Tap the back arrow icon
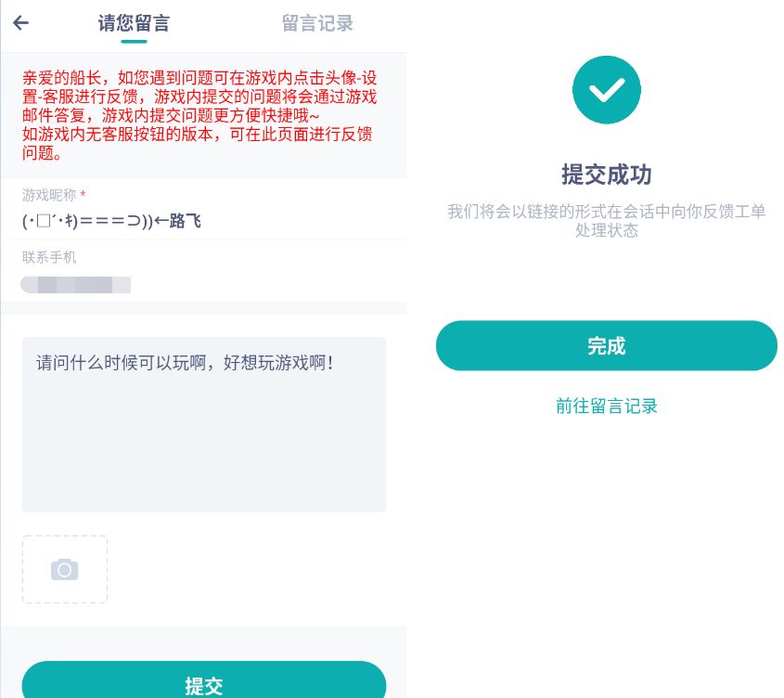 pyautogui.click(x=20, y=23)
